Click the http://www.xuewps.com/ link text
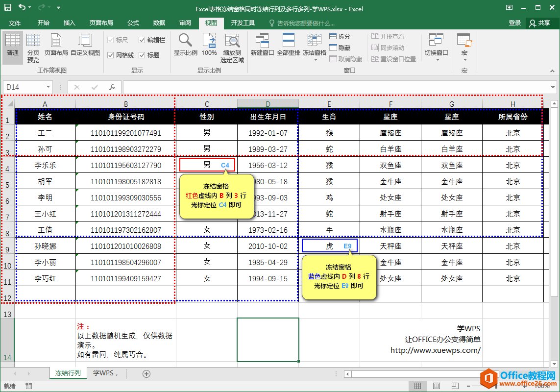Screen dimensions: 560x392 pyautogui.click(x=436, y=350)
